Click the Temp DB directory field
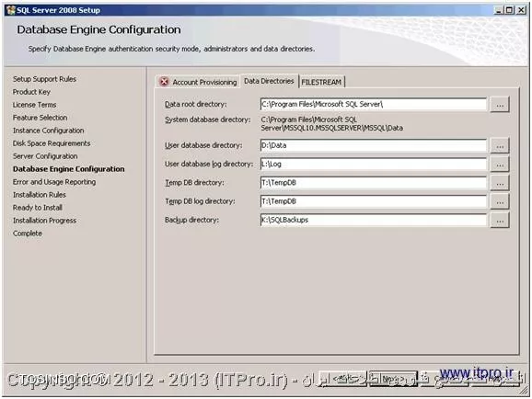This screenshot has height=399, width=532. click(x=373, y=183)
